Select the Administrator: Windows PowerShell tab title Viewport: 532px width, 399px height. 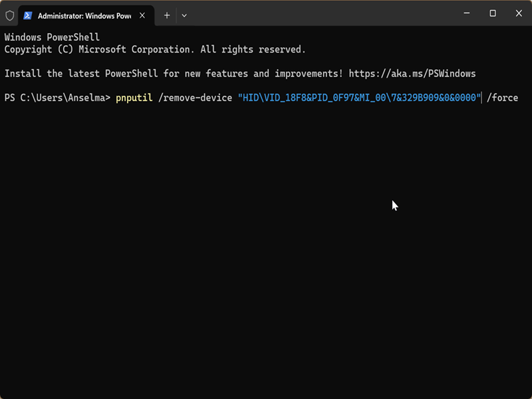[82, 15]
